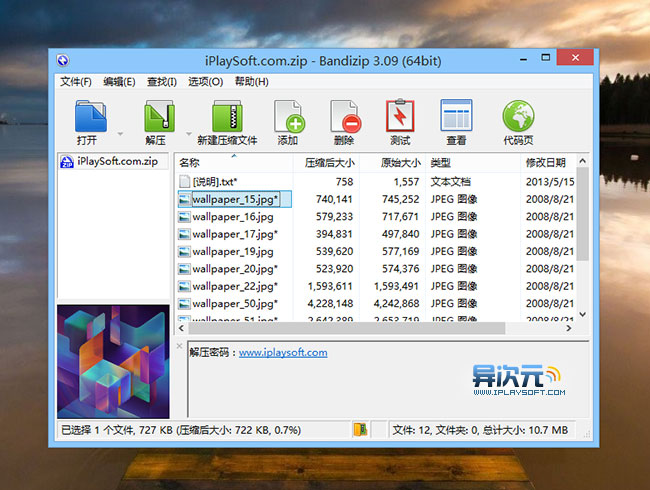The image size is (650, 490).
Task: Click the 查看 (View) toolbar icon
Action: pyautogui.click(x=456, y=116)
